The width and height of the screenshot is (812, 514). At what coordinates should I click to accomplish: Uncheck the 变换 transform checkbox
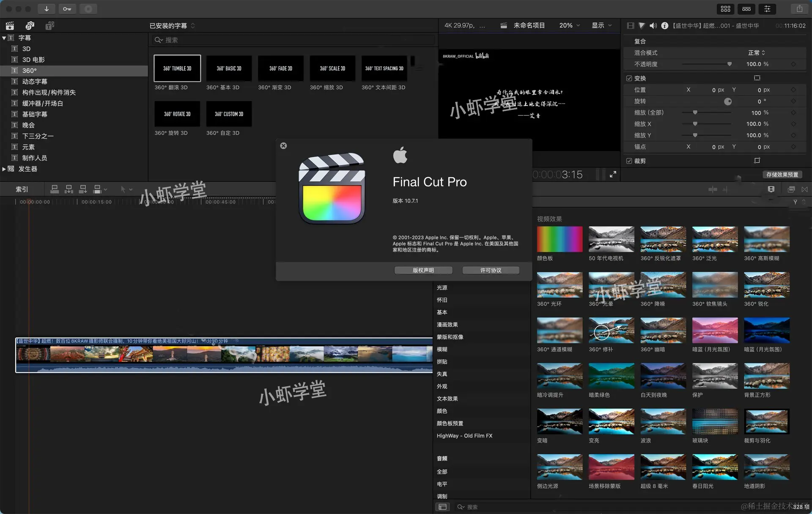click(x=629, y=78)
